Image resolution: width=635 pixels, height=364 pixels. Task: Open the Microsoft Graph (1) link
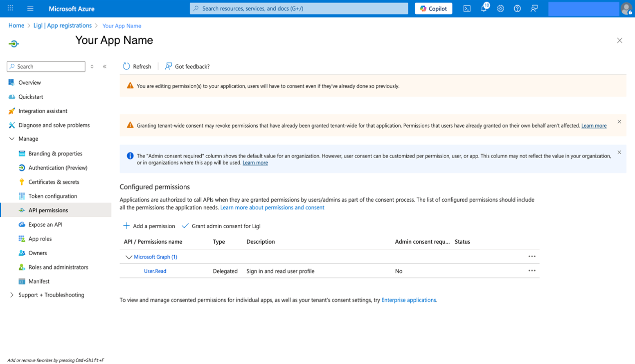click(155, 257)
